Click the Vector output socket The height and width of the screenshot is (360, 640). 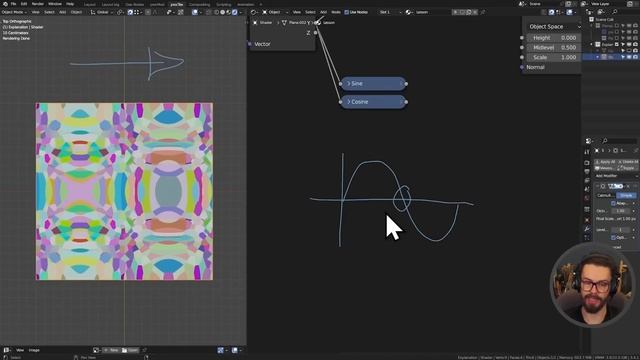(x=249, y=44)
